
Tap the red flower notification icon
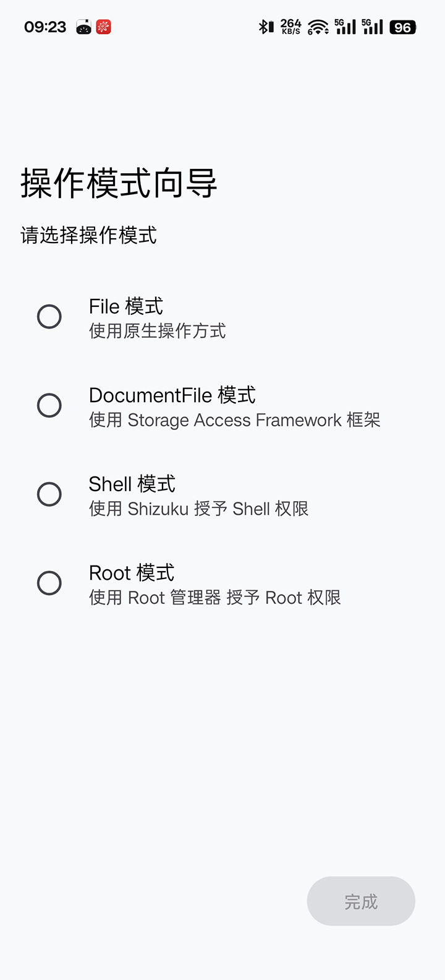(103, 27)
